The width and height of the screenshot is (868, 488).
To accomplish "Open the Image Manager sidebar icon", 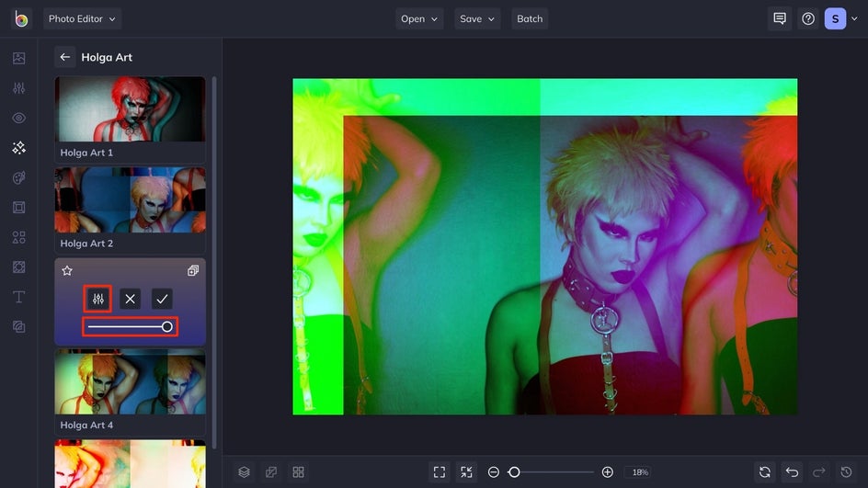I will pos(18,58).
